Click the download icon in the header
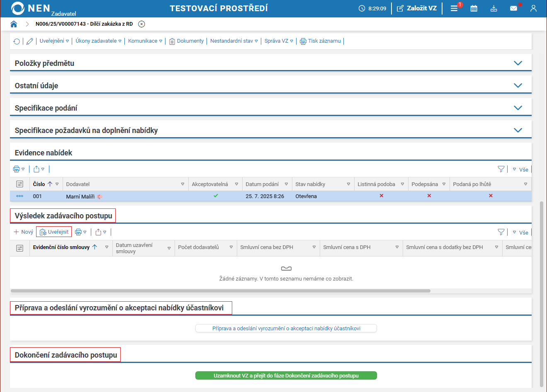 click(494, 8)
